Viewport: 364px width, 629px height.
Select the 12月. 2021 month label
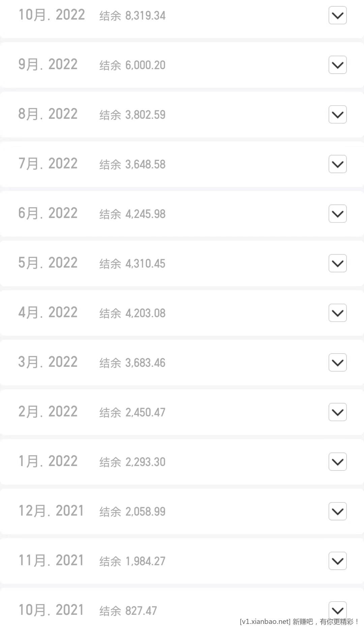tap(51, 511)
